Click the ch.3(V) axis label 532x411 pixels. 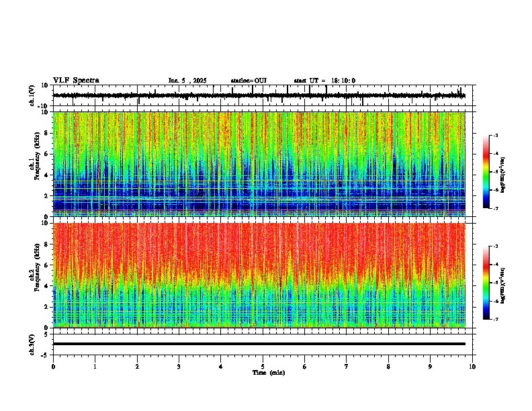click(32, 345)
